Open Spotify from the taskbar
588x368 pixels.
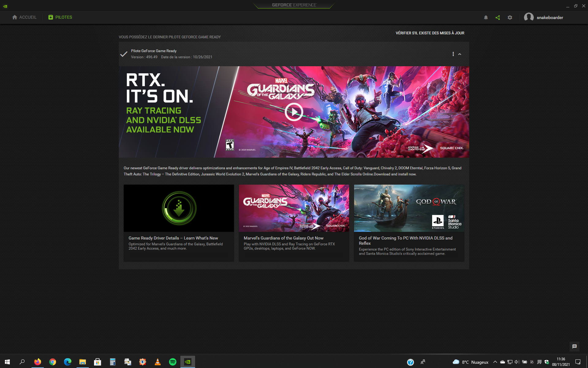(x=172, y=362)
